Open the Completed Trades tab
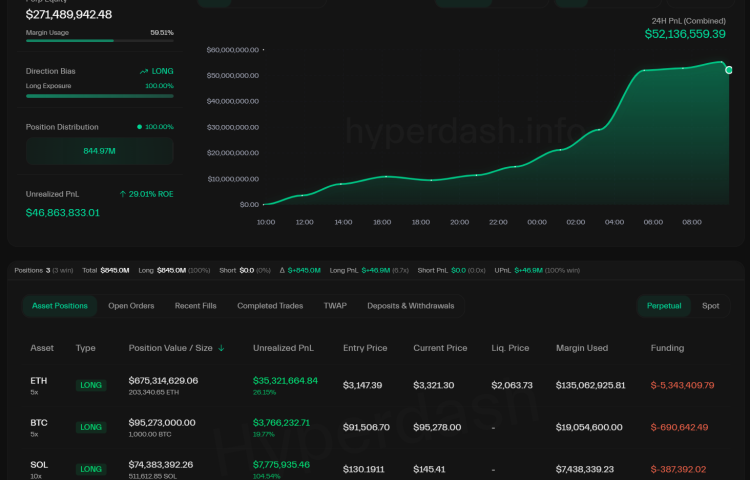Viewport: 750px width, 480px height. (x=270, y=306)
